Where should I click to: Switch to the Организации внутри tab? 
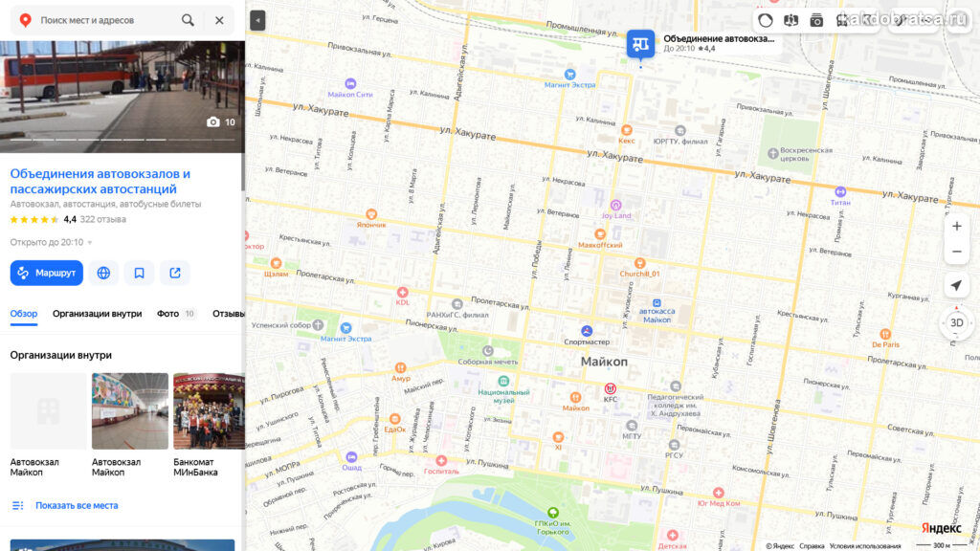[97, 314]
